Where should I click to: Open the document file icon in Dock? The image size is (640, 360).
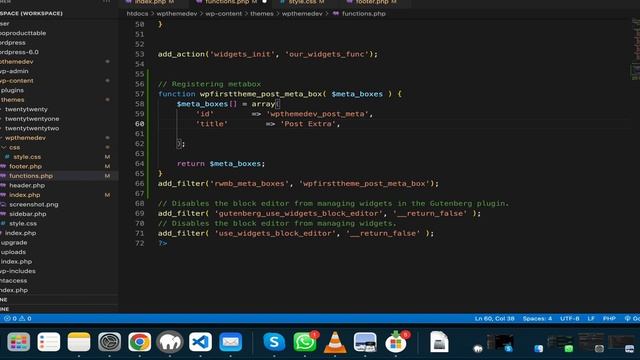[x=439, y=342]
